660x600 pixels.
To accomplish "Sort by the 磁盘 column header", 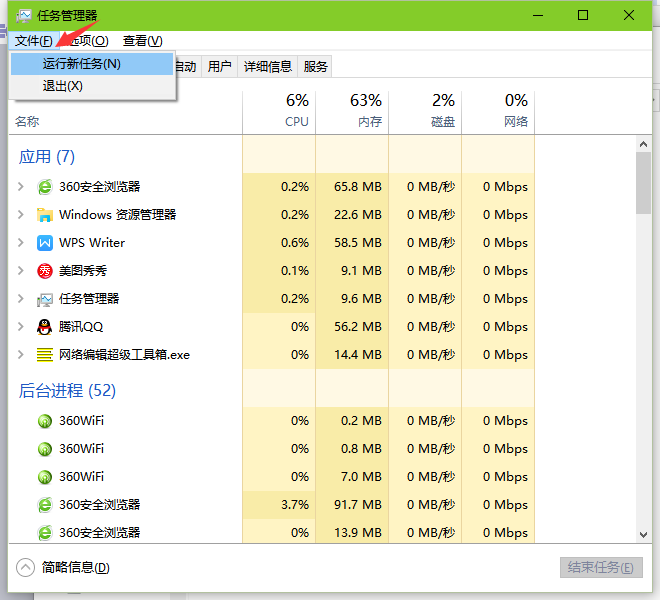I will coord(425,110).
